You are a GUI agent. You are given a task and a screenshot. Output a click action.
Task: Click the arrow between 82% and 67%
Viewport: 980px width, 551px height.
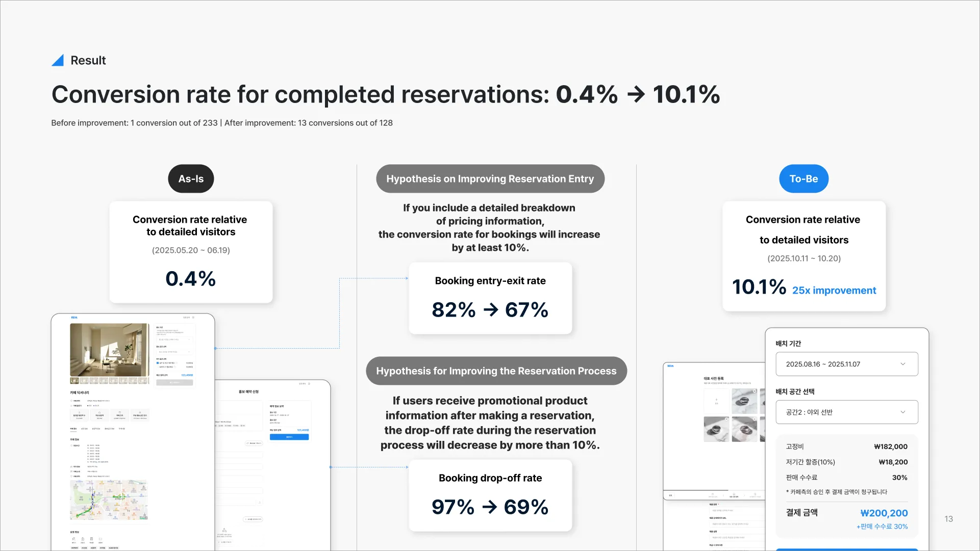[490, 310]
